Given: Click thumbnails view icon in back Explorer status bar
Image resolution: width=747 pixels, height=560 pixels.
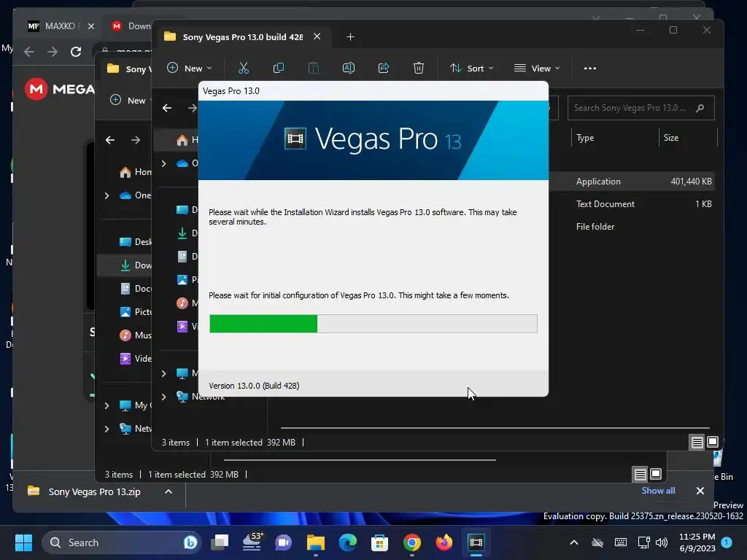Looking at the screenshot, I should tap(656, 474).
